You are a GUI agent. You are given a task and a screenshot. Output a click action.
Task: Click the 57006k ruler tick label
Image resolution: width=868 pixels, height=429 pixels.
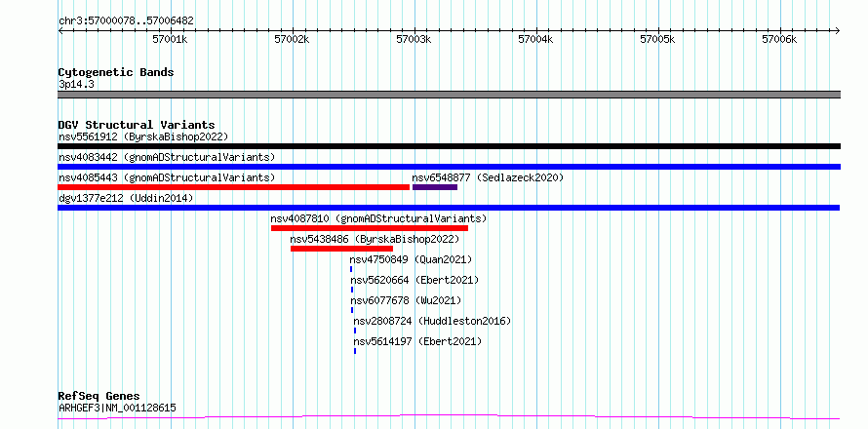(x=779, y=40)
